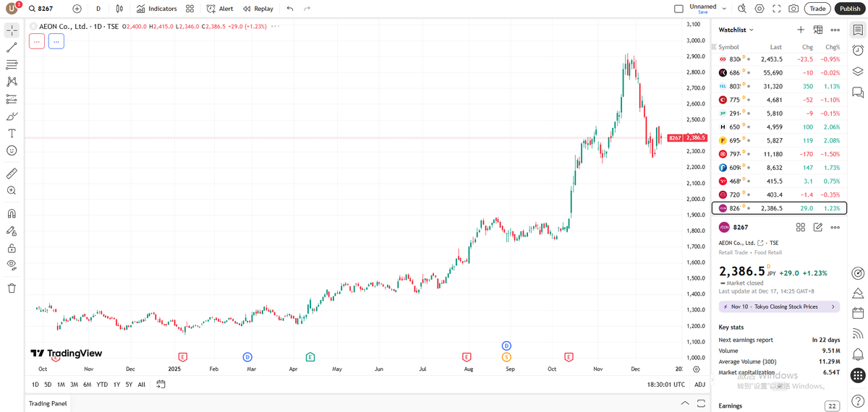The width and height of the screenshot is (868, 412).
Task: Open the Indicators dialog
Action: click(157, 9)
